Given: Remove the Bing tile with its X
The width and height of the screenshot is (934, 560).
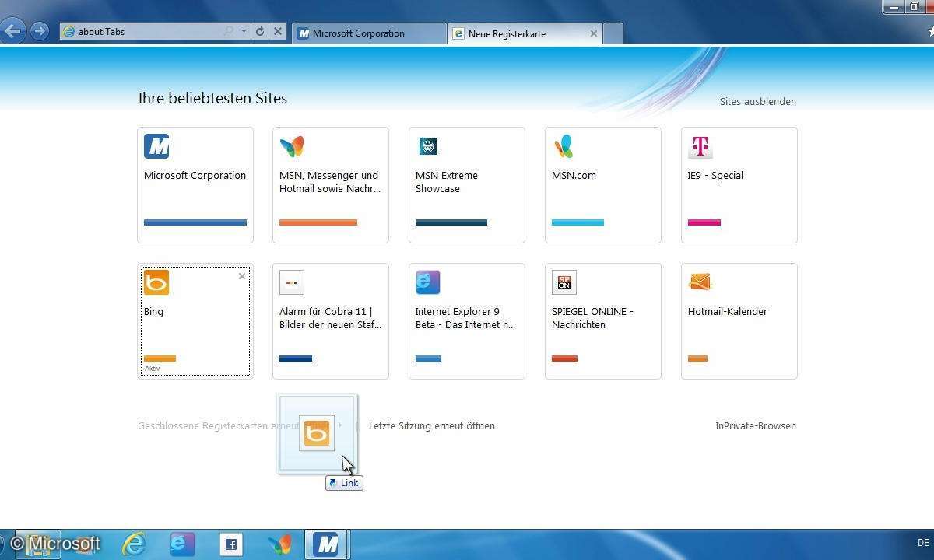Looking at the screenshot, I should click(242, 276).
